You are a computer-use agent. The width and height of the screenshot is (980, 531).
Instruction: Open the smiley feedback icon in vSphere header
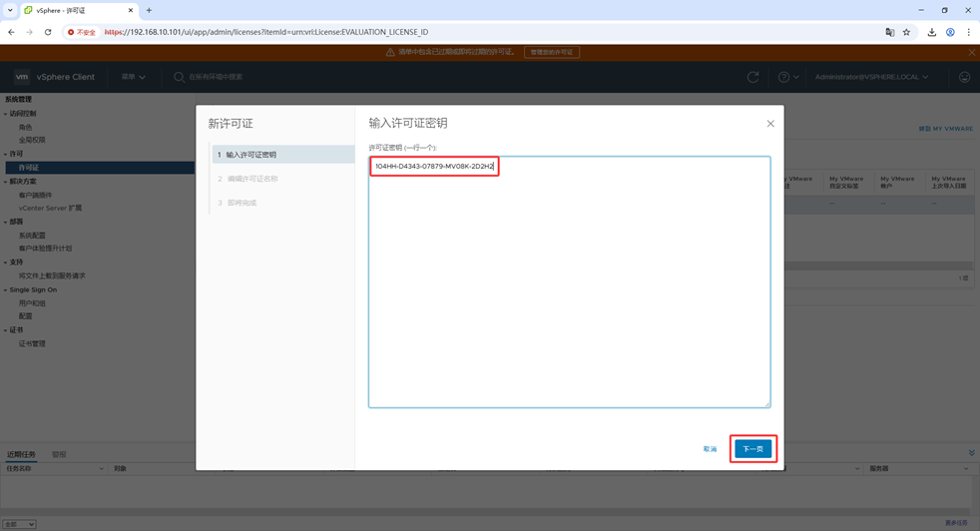coord(964,77)
